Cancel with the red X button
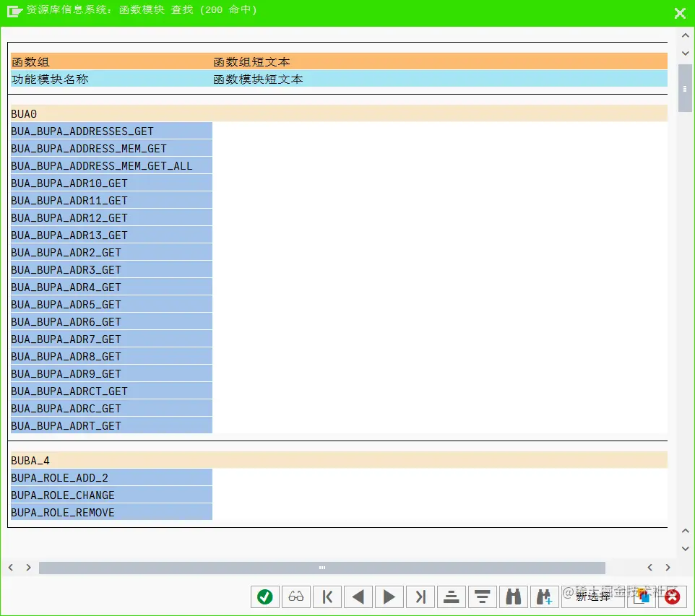The image size is (695, 616). pyautogui.click(x=673, y=597)
